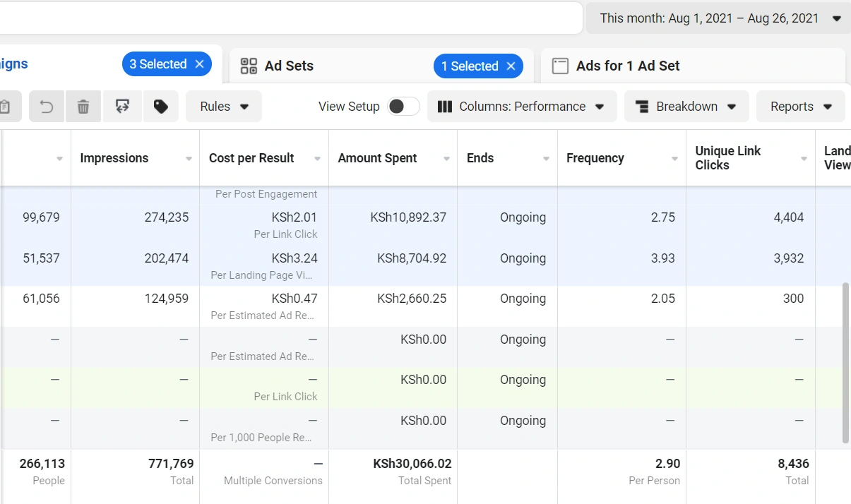Open Impressions column sort arrow
The width and height of the screenshot is (851, 504).
pyautogui.click(x=189, y=159)
